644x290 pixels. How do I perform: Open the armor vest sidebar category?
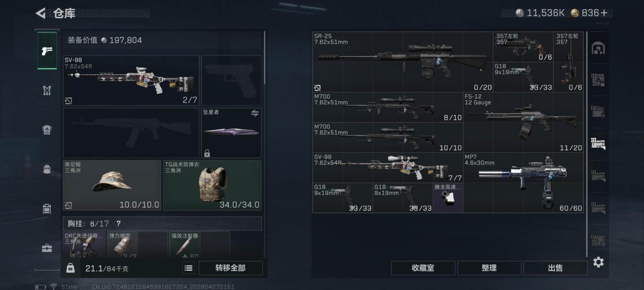point(47,90)
